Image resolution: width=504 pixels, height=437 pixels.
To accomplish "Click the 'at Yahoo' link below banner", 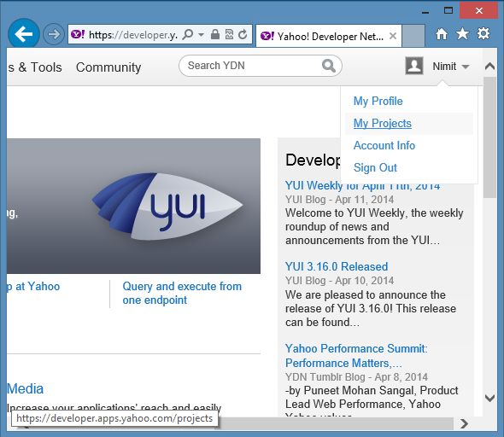I will [33, 287].
